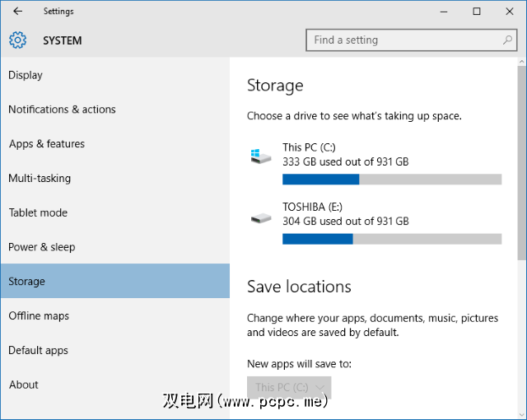Go to Notifications & actions
The height and width of the screenshot is (420, 527).
click(62, 110)
